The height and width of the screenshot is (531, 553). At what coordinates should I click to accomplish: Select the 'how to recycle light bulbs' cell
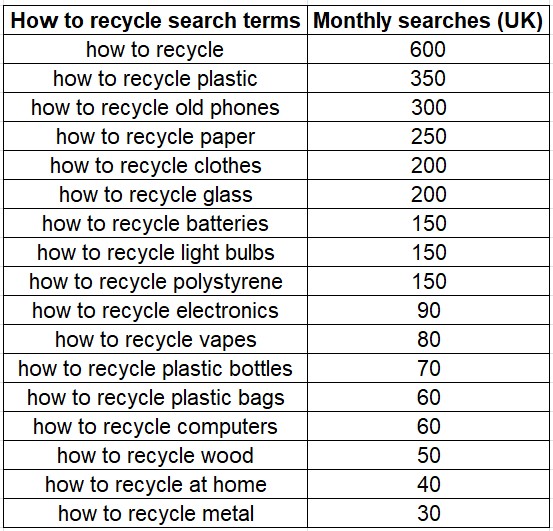pyautogui.click(x=155, y=252)
